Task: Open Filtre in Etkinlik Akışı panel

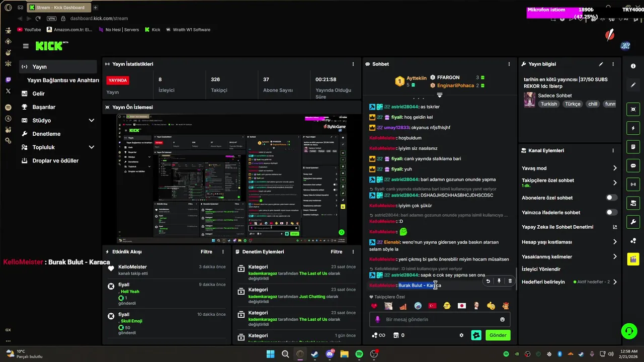Action: [x=206, y=252]
